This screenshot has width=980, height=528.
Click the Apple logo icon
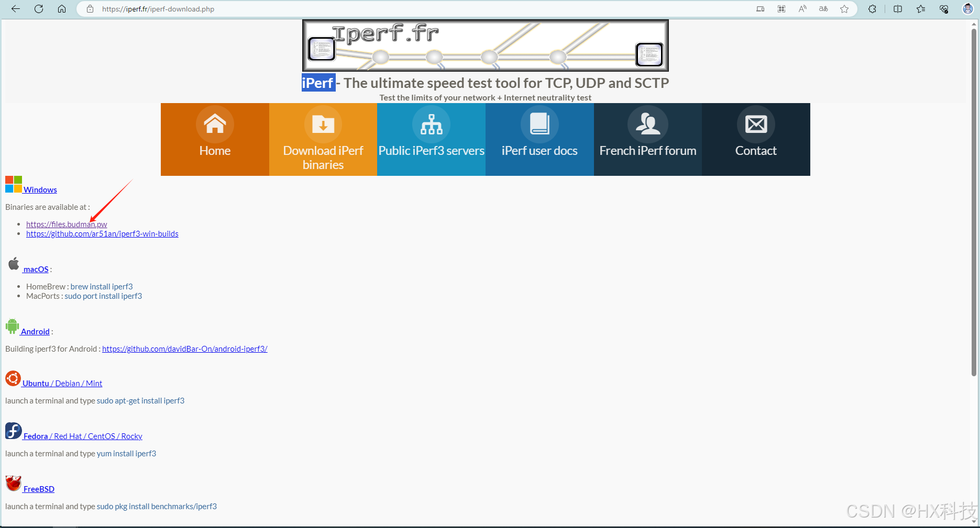(14, 264)
